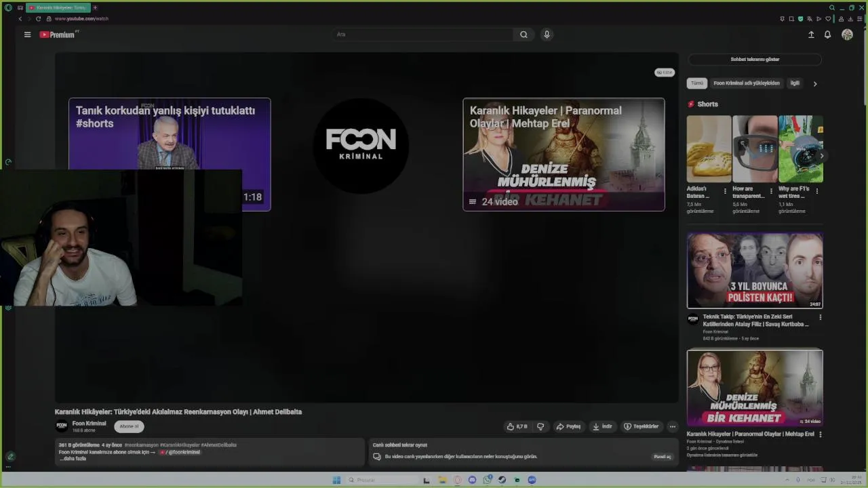Open the Why are F1's wet tires Short
The height and width of the screenshot is (488, 868).
801,149
